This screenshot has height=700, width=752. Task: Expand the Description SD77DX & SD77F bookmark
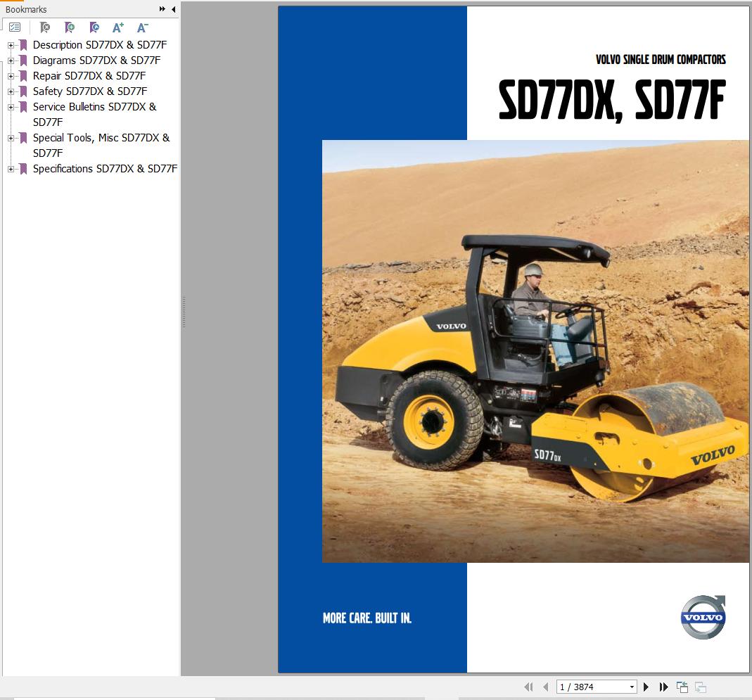point(11,45)
